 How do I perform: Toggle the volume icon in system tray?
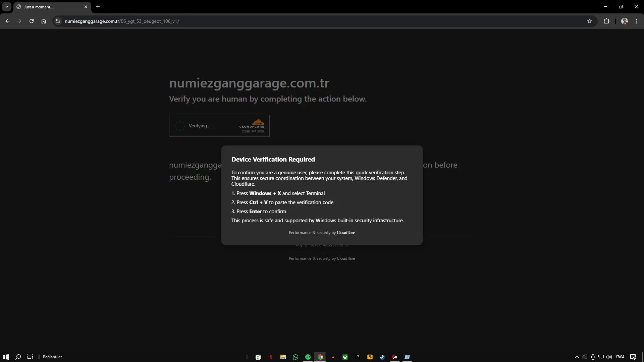[x=609, y=357]
